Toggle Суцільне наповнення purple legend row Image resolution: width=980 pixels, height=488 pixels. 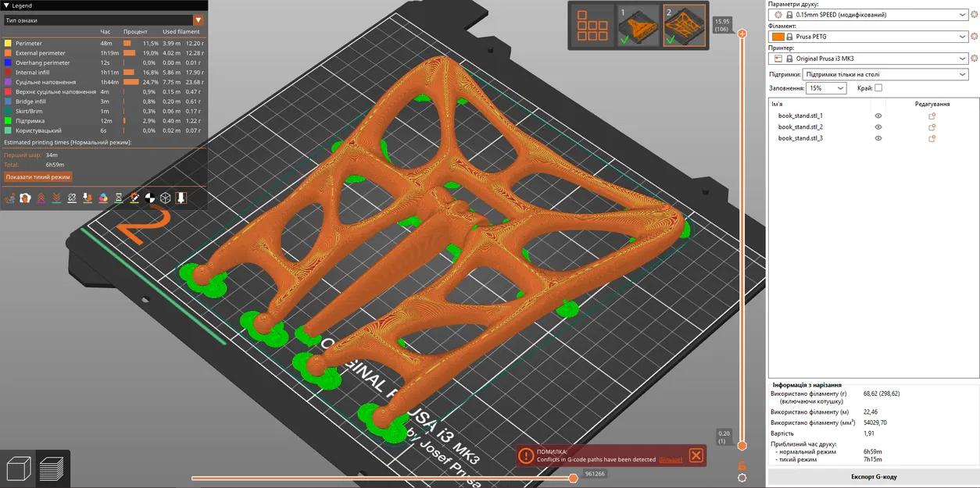tap(104, 82)
